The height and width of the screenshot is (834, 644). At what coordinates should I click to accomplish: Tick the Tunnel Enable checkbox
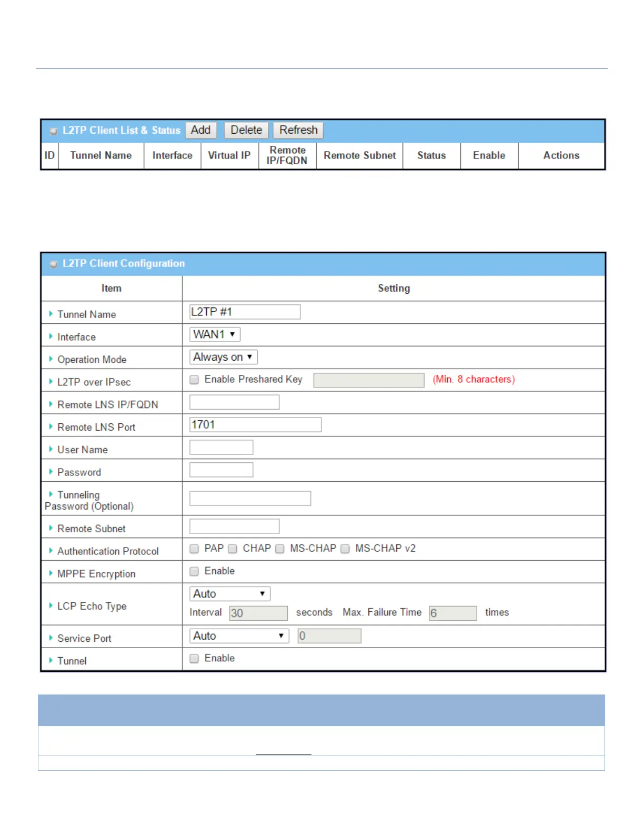tap(194, 659)
